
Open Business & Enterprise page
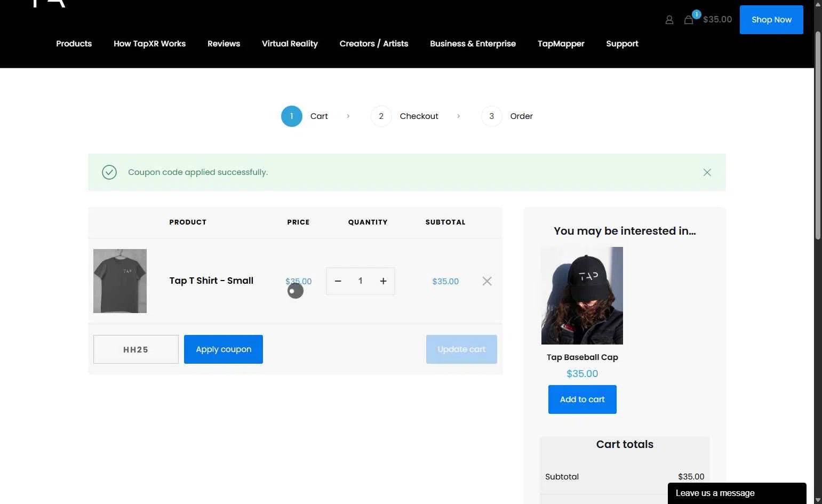[473, 44]
